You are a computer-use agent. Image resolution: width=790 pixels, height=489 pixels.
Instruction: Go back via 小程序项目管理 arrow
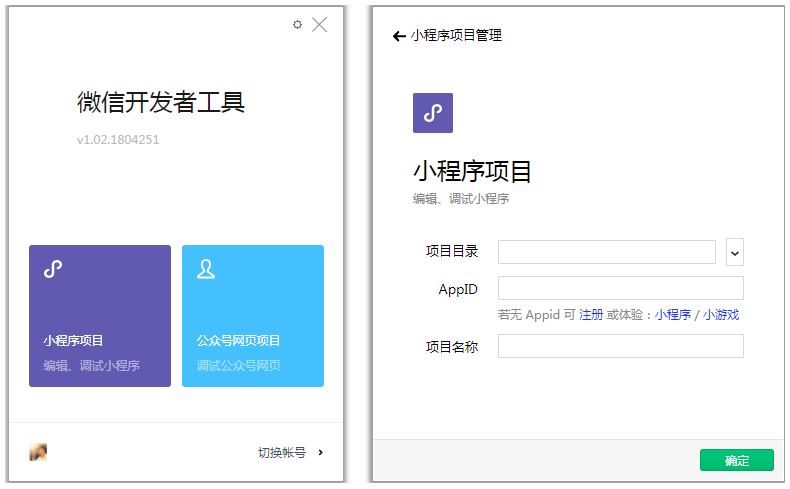tap(399, 36)
